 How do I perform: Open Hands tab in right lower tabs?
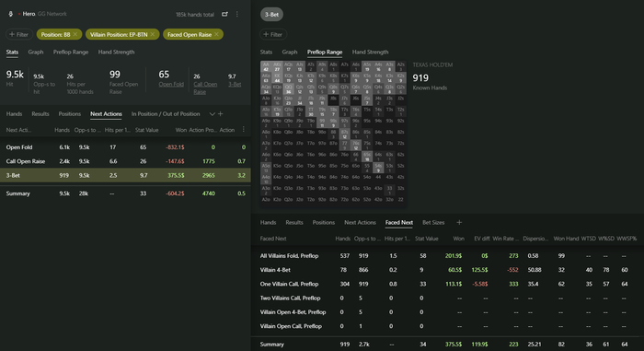268,223
